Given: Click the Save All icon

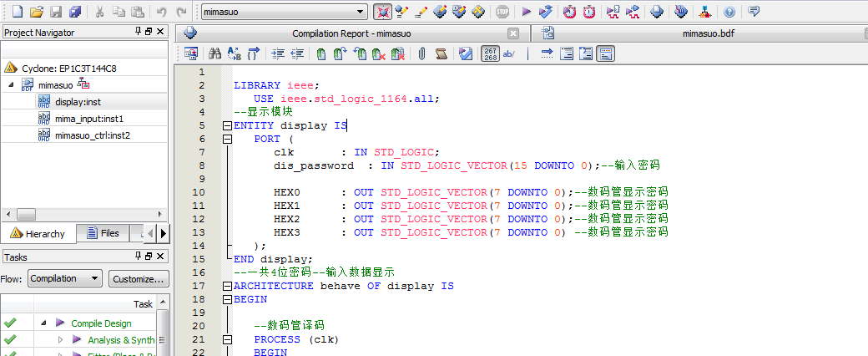Looking at the screenshot, I should [x=75, y=11].
